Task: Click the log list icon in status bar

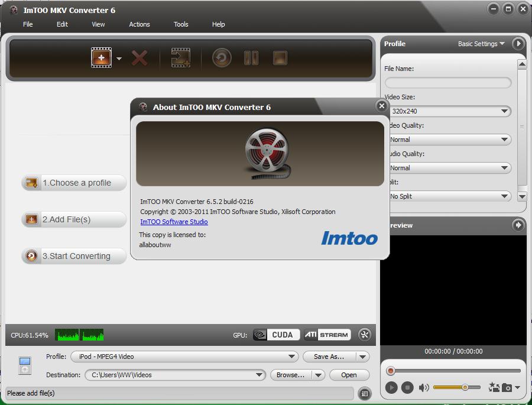Action: pos(365,393)
